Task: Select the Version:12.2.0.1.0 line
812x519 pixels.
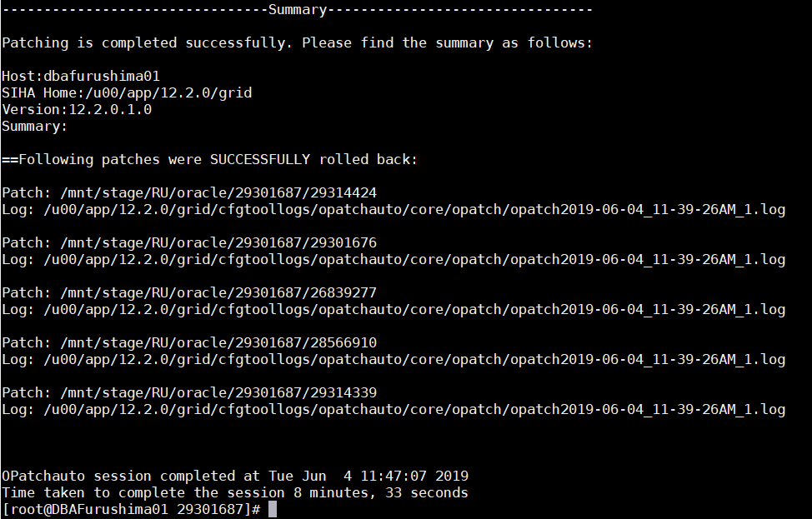Action: pos(77,109)
